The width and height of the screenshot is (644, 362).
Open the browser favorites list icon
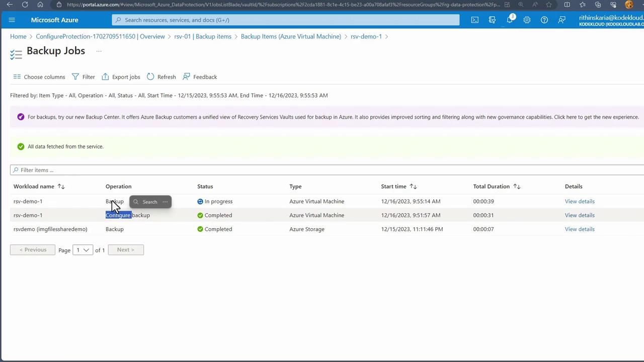pos(583,5)
